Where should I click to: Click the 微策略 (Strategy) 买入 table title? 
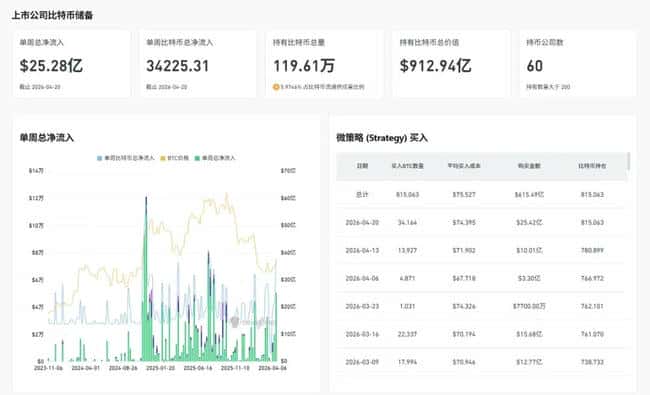382,138
